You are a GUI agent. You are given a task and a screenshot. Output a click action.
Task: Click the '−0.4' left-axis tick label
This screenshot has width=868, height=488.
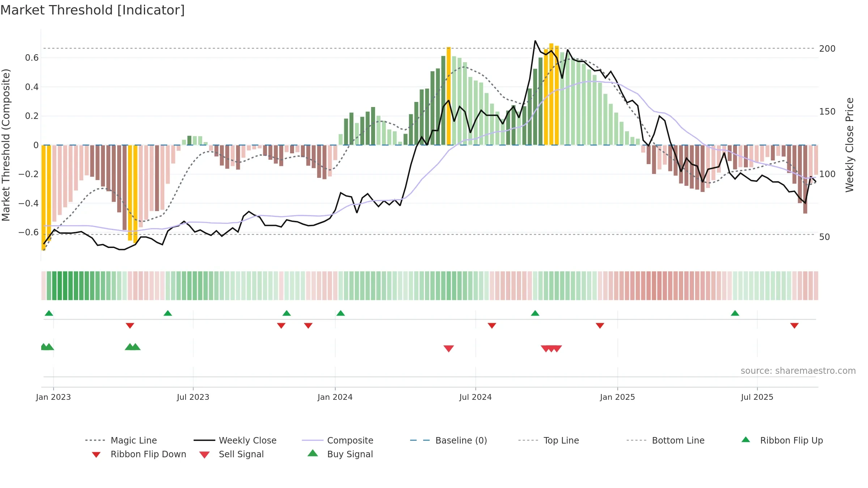[x=29, y=203]
